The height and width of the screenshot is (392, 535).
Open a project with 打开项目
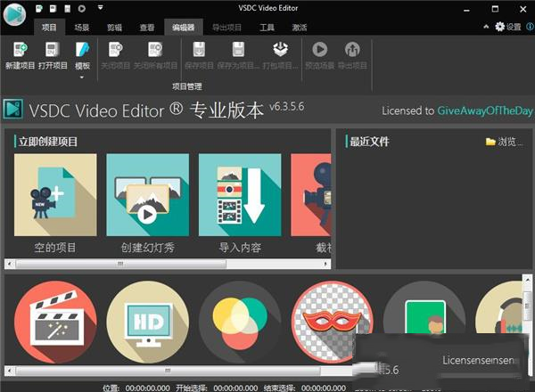point(53,55)
